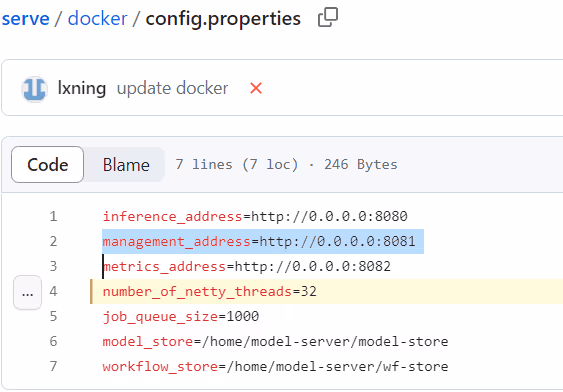
Task: Select line number 2
Action: pyautogui.click(x=53, y=241)
